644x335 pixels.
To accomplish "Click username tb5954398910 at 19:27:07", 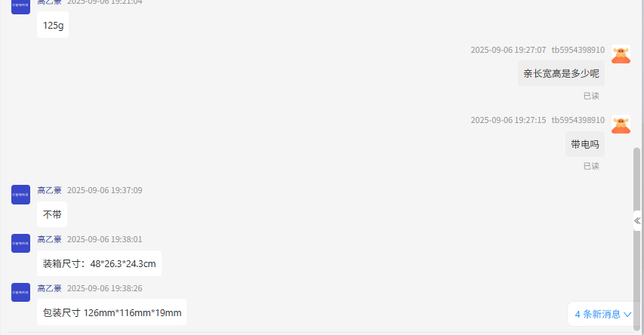I will [x=578, y=50].
